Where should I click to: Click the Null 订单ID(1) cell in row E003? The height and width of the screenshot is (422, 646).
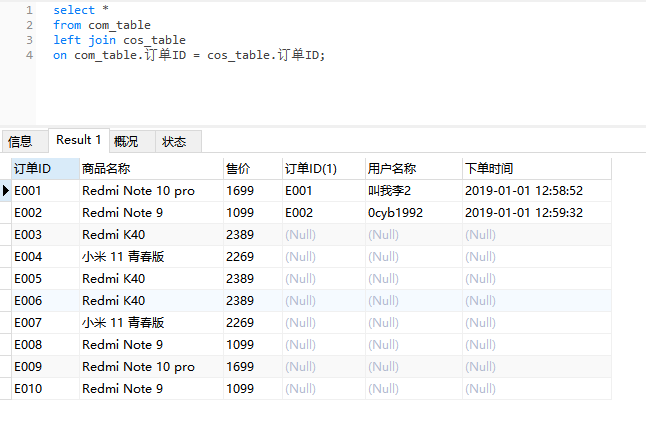click(324, 235)
